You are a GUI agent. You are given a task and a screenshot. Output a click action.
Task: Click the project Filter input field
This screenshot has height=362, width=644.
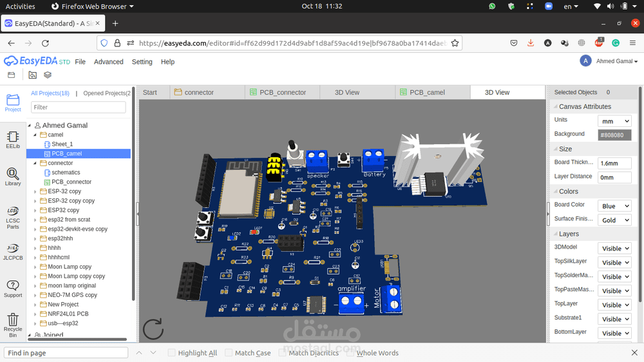(78, 107)
